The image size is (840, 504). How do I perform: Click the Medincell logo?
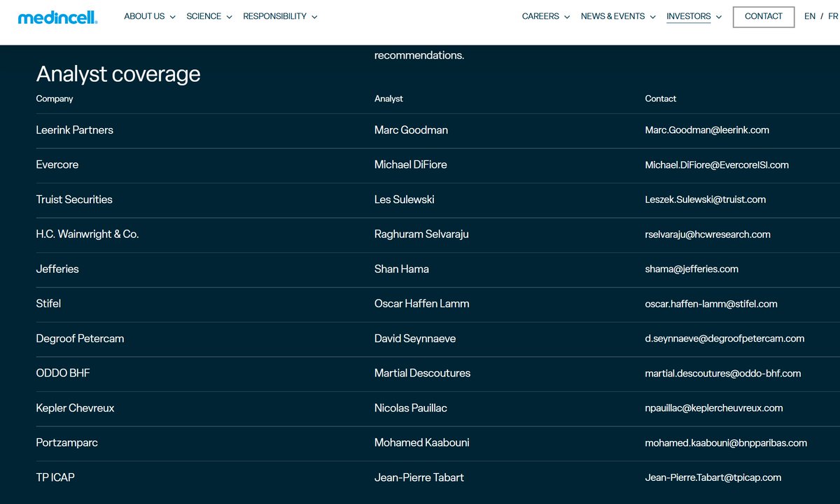click(57, 17)
